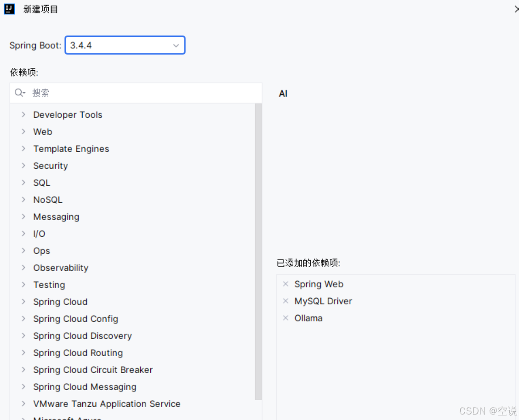Image resolution: width=519 pixels, height=420 pixels.
Task: Select the Spring Cloud Routing row
Action: click(x=132, y=352)
